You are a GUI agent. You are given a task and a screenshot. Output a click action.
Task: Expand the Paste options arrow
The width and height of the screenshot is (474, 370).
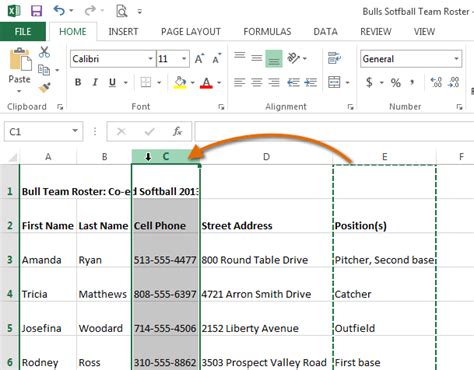(19, 91)
